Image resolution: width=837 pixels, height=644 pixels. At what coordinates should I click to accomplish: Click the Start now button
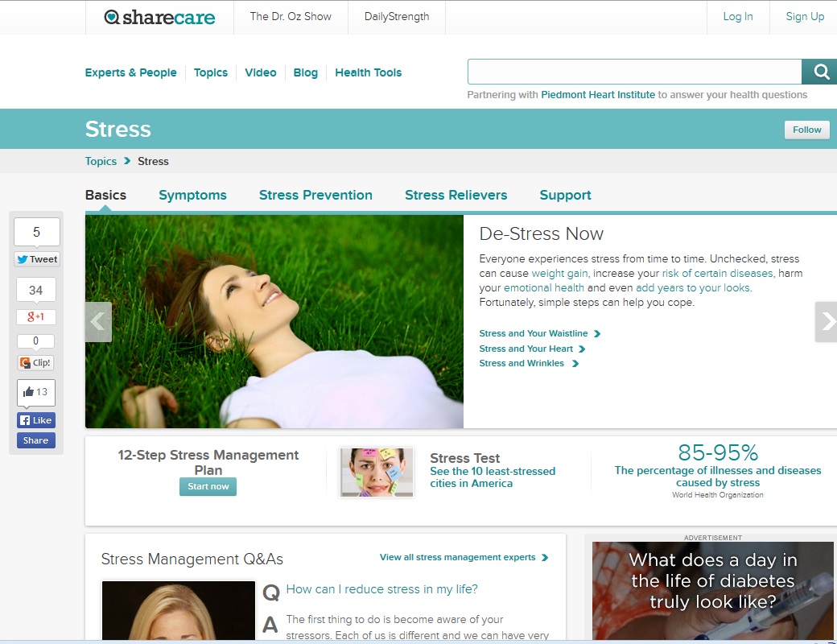click(x=208, y=486)
